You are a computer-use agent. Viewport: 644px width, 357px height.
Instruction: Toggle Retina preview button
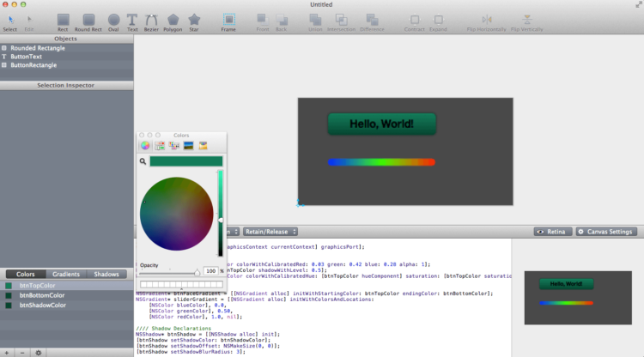pos(553,232)
